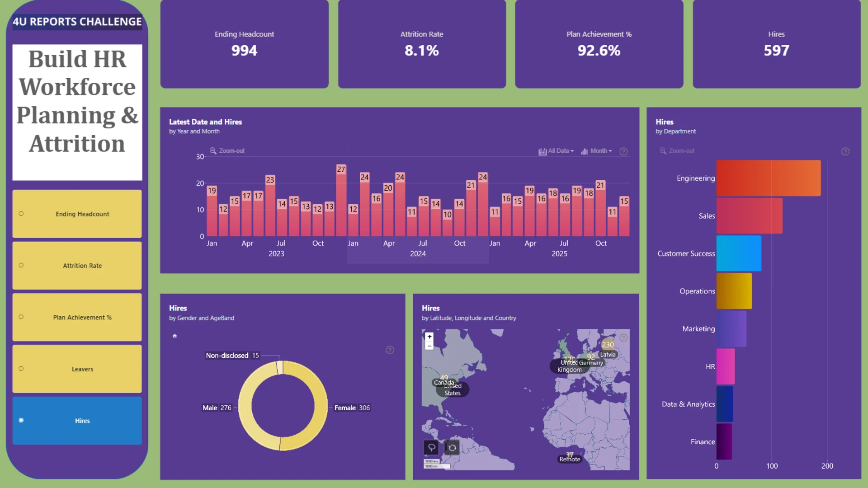Click the 4U REPORTS CHALLENGE header text
868x488 pixels.
coord(77,22)
